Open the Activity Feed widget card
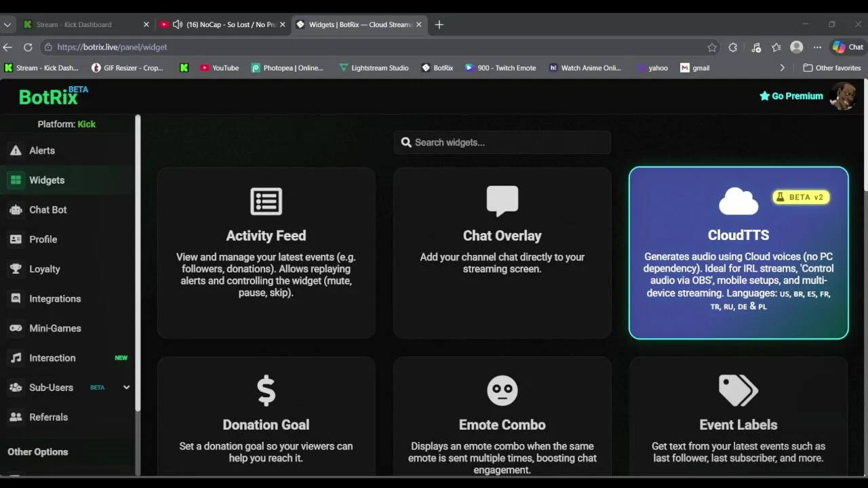 pyautogui.click(x=266, y=253)
